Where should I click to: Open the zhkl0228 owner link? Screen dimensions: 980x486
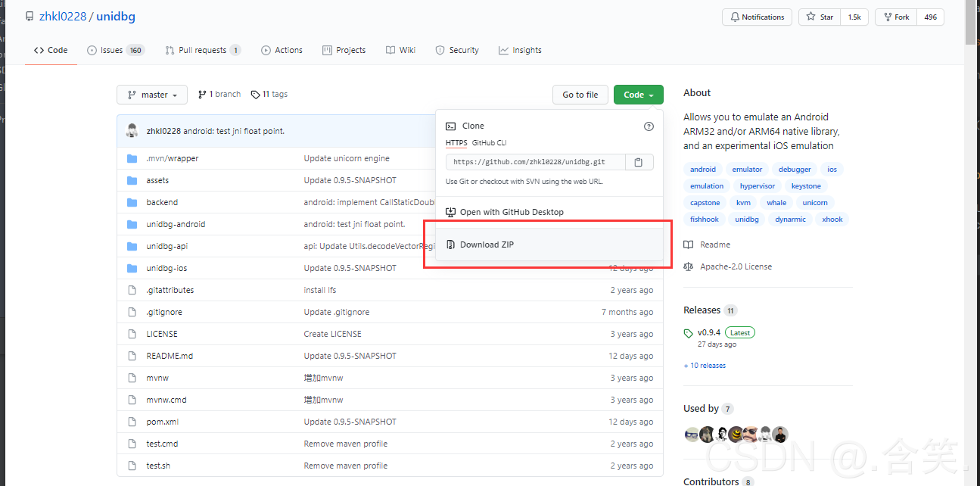coord(63,16)
